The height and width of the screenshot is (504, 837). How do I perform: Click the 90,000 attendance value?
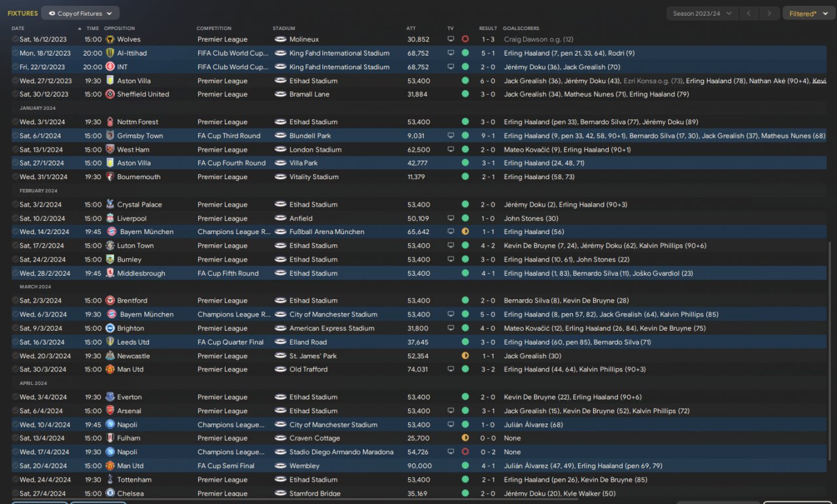tap(419, 466)
